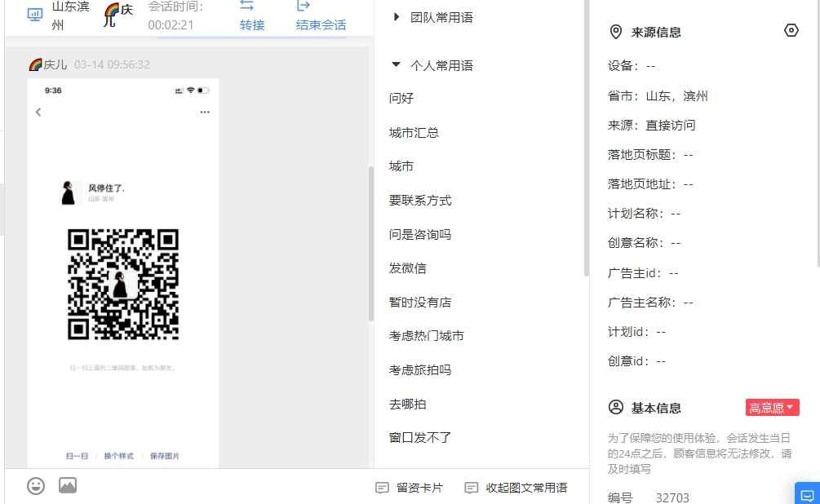Expand the 团队常用语 group
The width and height of the screenshot is (820, 504).
coord(397,17)
